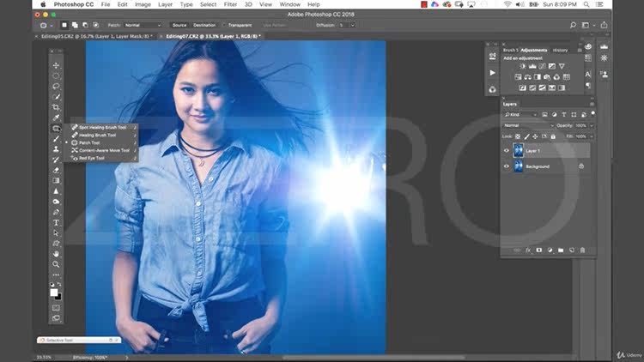
Task: Open the Opacity slider dropdown arrow
Action: [x=592, y=125]
